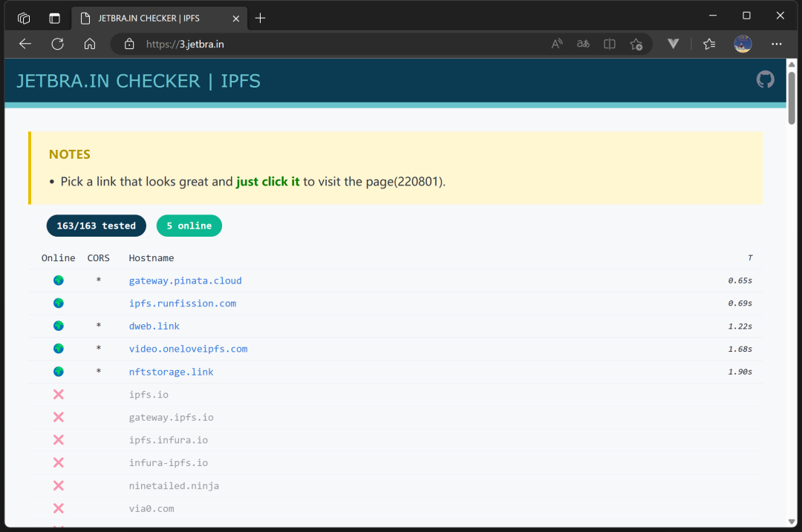Open the browser home page

(90, 44)
